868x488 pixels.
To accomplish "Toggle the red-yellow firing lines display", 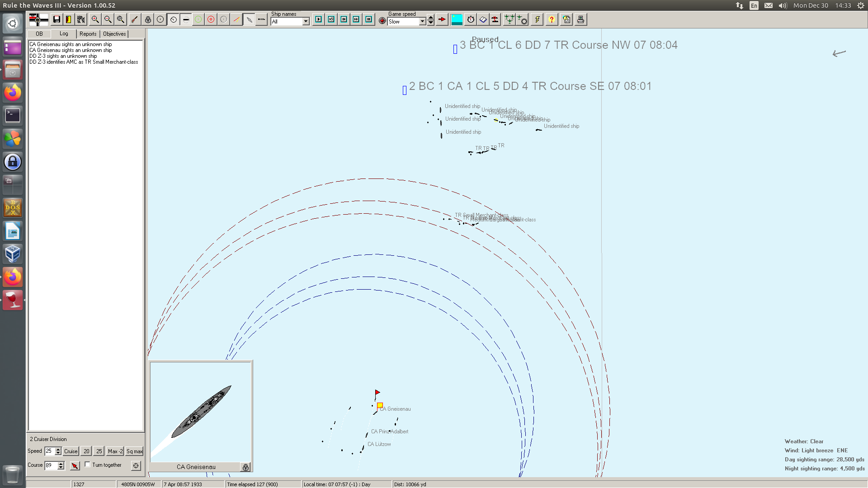I will tap(236, 19).
